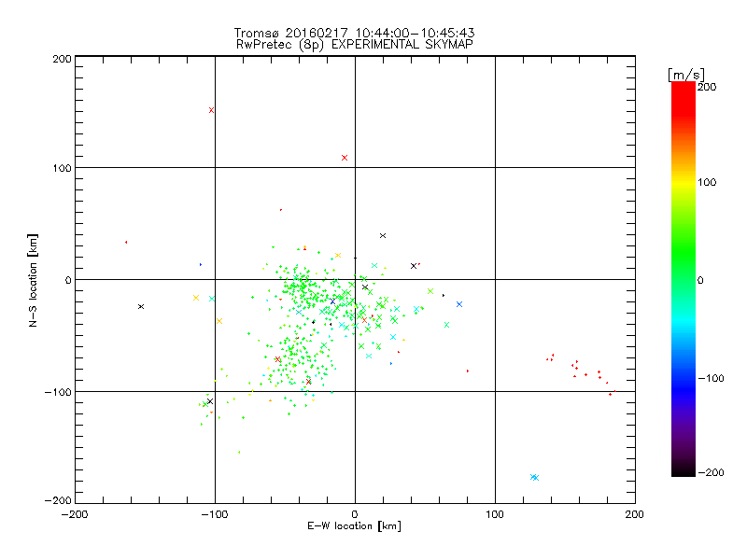Screen dimensions: 747x560
Task: Click the orange X just above the zero line
Action: point(338,256)
